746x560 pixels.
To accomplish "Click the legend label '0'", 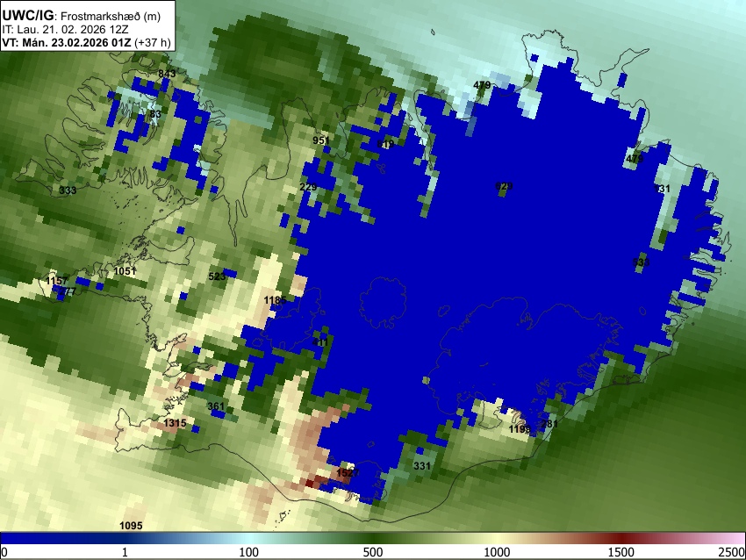I will (4, 552).
